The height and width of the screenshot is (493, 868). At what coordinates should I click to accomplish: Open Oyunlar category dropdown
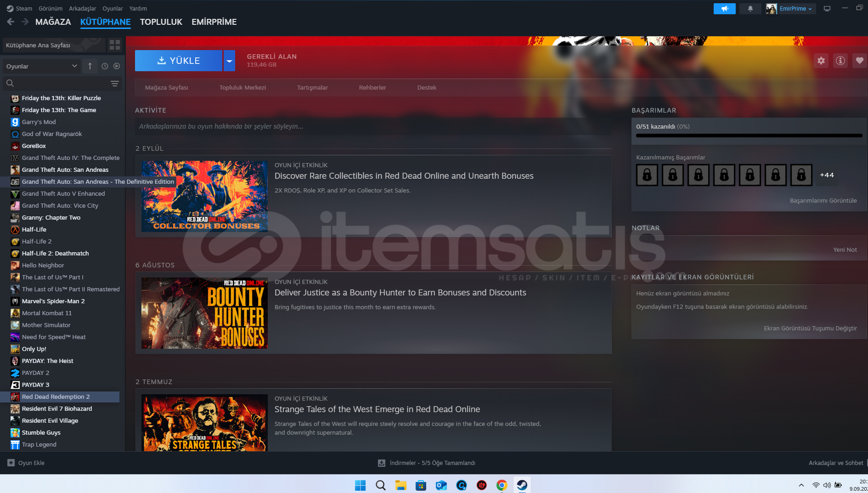pos(41,66)
